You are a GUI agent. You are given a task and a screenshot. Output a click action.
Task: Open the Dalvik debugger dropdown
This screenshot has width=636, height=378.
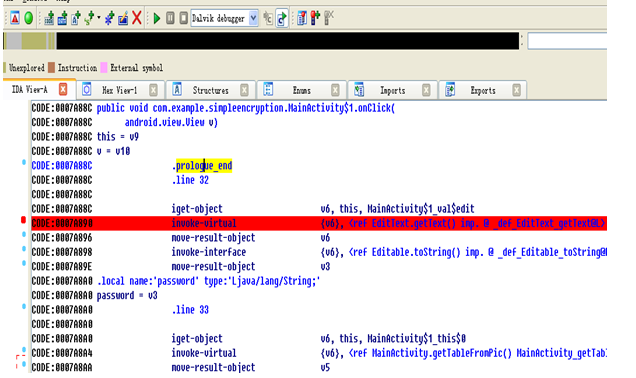253,18
